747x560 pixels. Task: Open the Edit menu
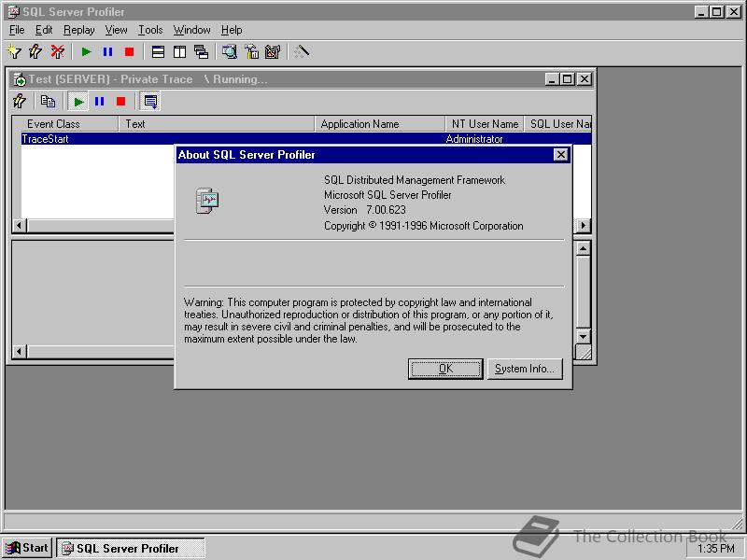(x=44, y=30)
